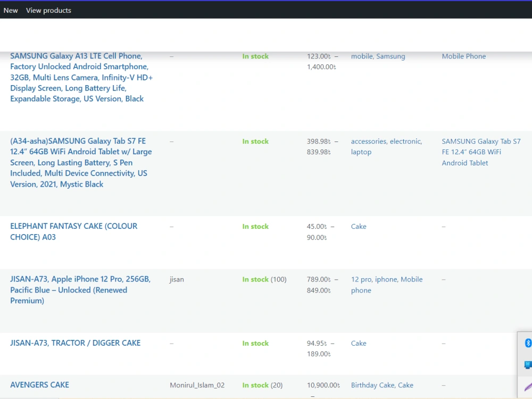The height and width of the screenshot is (399, 532).
Task: Filter by the accessories category link
Action: [369, 142]
